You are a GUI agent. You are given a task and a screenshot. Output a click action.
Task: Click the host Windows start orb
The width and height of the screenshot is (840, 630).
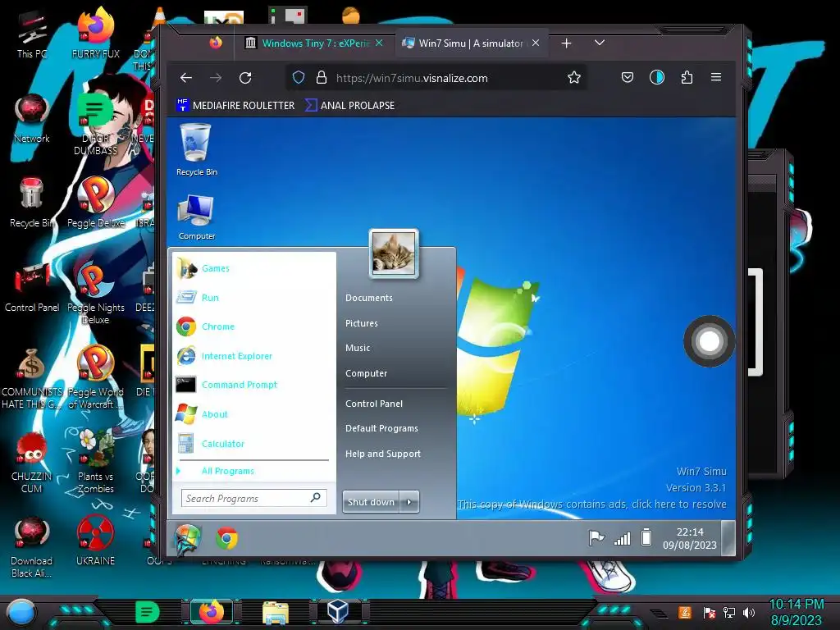[21, 612]
